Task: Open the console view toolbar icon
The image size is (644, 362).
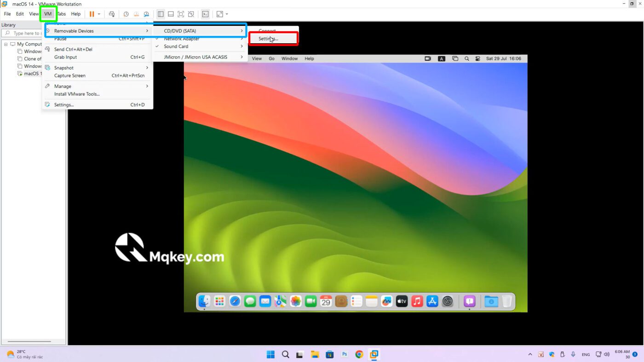Action: point(205,14)
